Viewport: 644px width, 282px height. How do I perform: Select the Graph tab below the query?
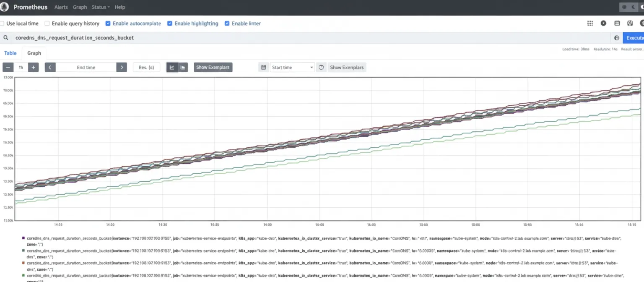[34, 53]
